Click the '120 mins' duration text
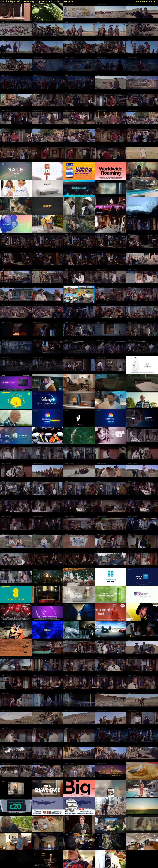The width and height of the screenshot is (158, 868). coord(68,1)
